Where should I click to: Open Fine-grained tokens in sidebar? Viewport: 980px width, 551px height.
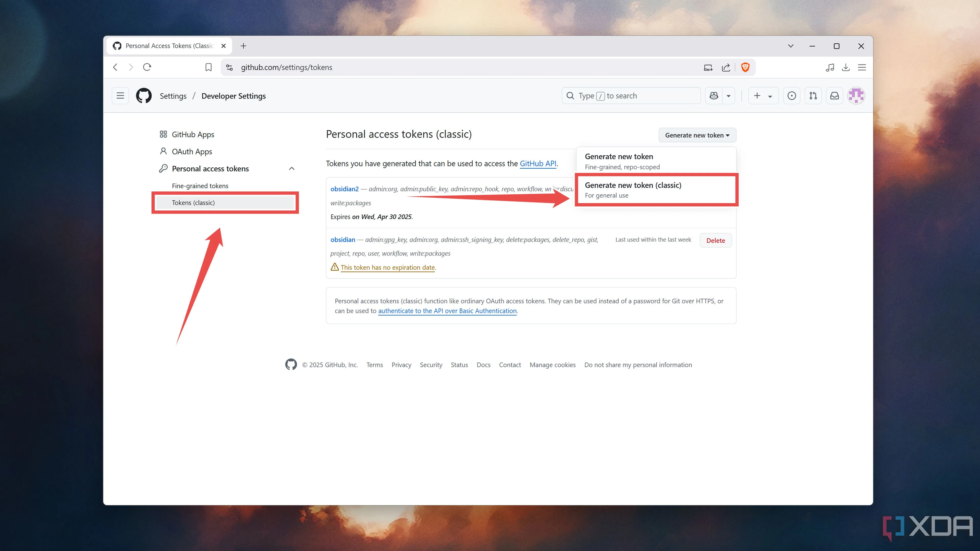[x=200, y=185]
